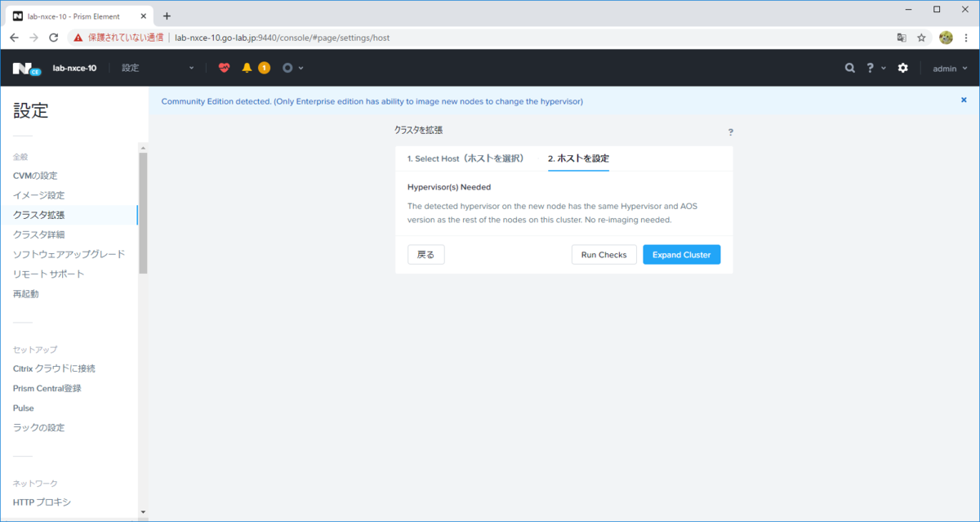
Task: Click the sidebar scroll down arrow
Action: [143, 512]
